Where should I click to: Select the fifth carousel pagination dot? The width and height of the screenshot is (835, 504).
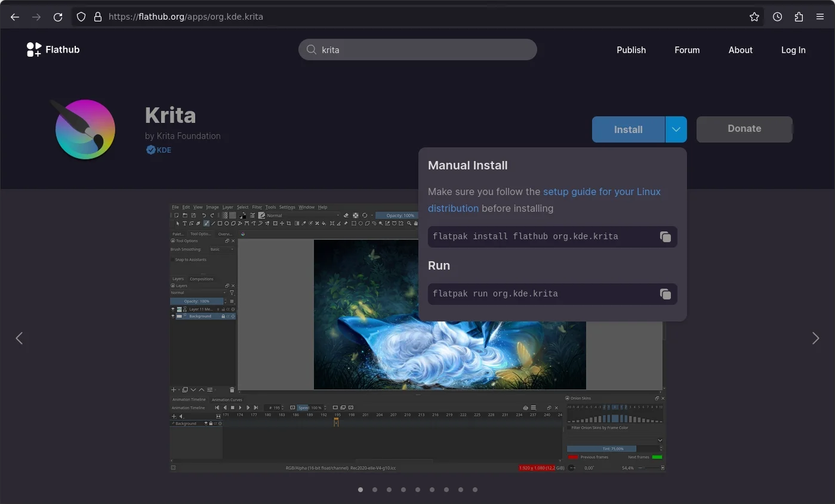tap(418, 490)
